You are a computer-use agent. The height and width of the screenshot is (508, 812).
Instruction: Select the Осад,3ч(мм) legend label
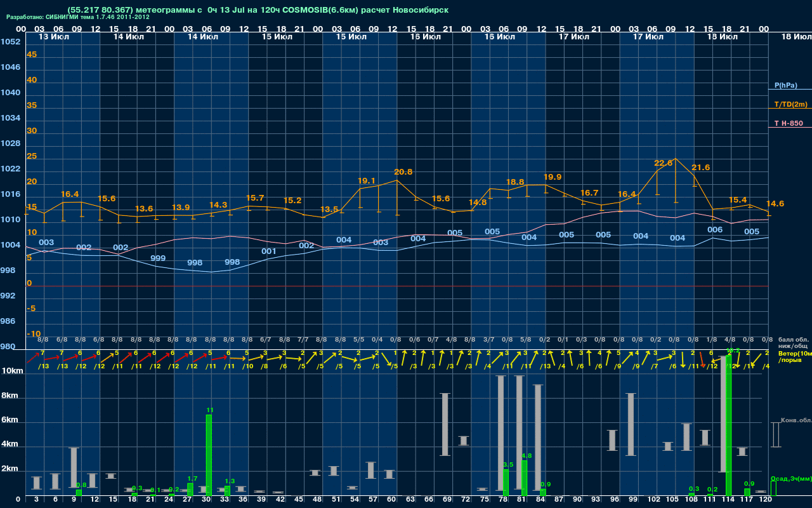pos(790,478)
